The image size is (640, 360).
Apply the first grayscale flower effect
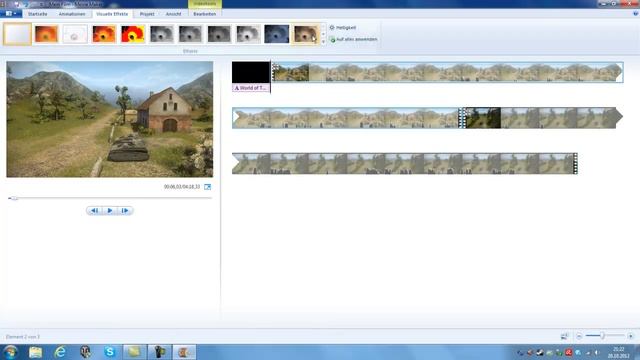[x=161, y=34]
